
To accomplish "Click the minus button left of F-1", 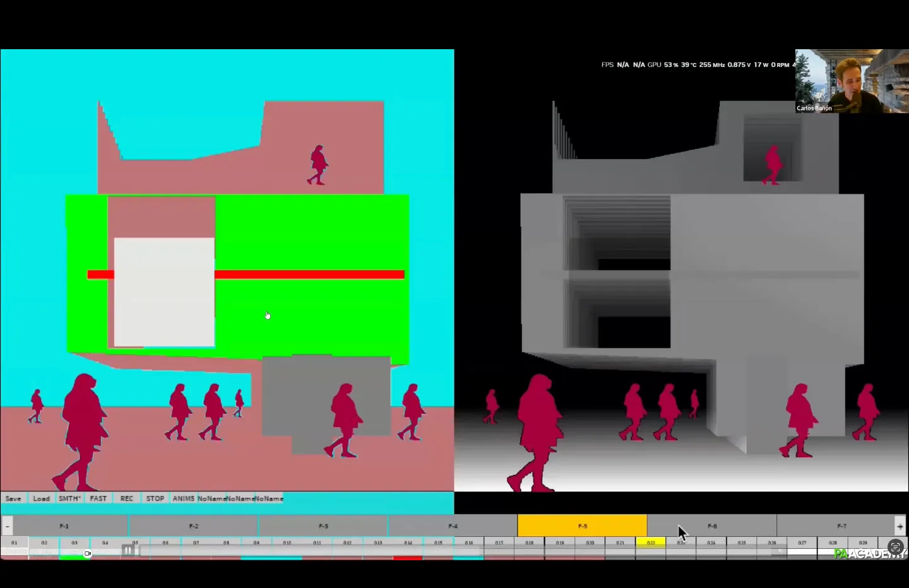I will point(7,526).
